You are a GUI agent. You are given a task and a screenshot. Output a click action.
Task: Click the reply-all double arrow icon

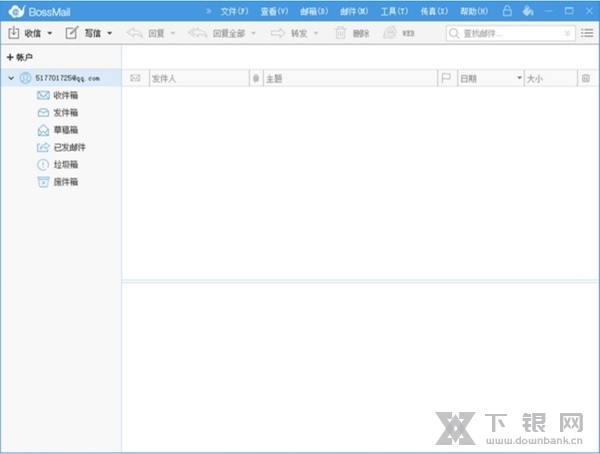(197, 33)
